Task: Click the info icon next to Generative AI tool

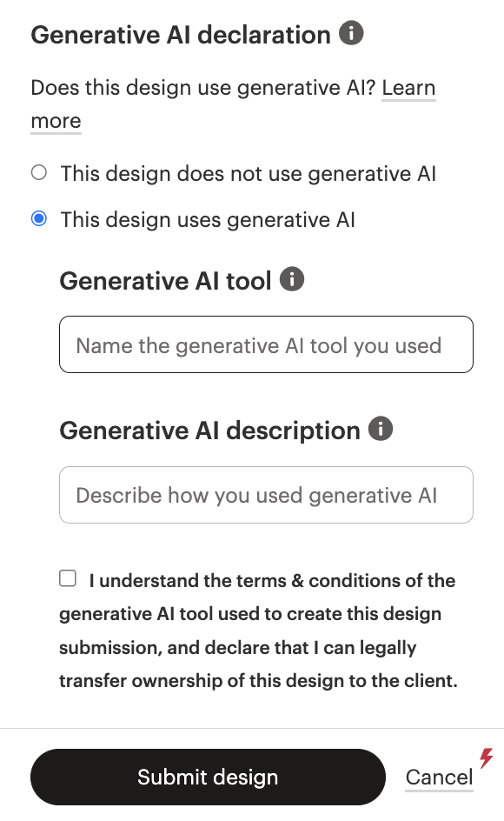Action: [x=294, y=279]
